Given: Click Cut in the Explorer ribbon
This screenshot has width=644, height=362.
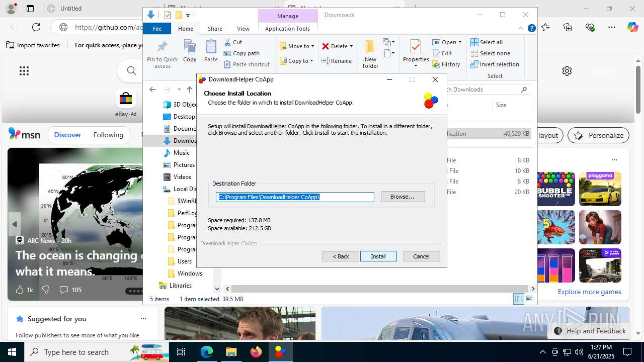Looking at the screenshot, I should [233, 42].
